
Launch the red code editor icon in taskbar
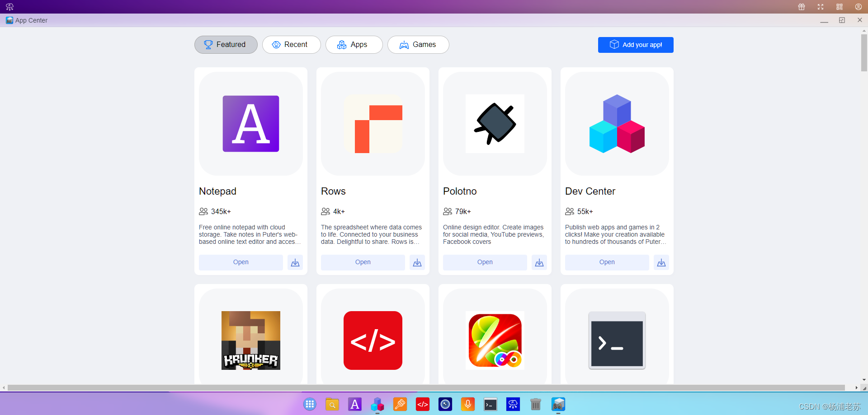423,404
